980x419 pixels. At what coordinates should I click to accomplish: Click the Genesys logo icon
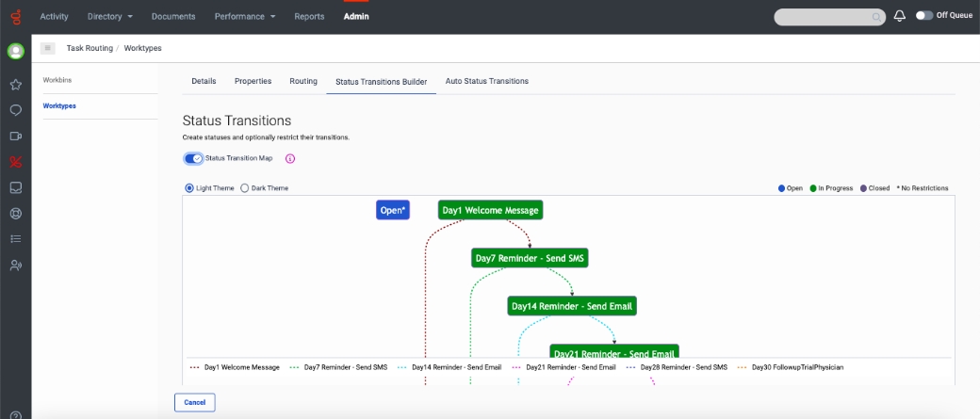click(15, 17)
